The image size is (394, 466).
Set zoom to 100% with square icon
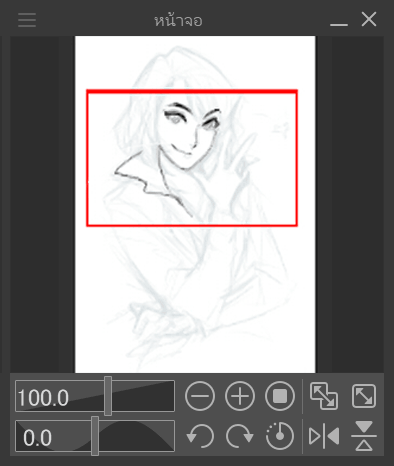click(x=280, y=396)
